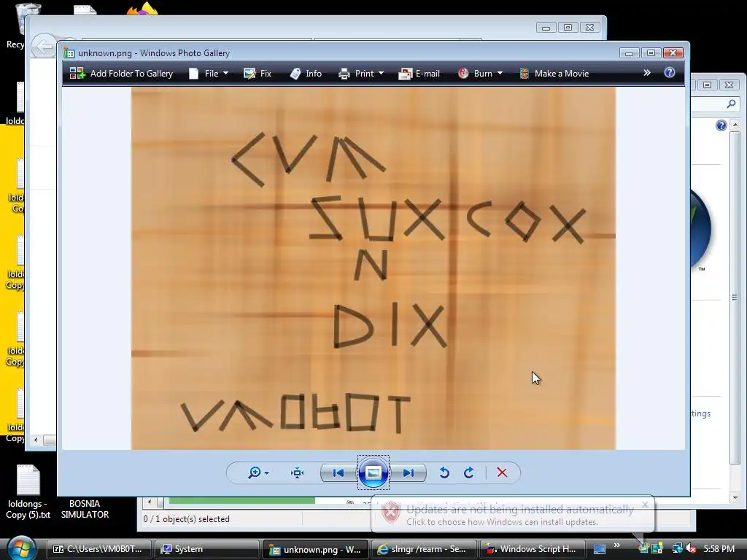Click the green progress bar in bottom window
Image resolution: width=747 pixels, height=560 pixels.
tap(242, 500)
